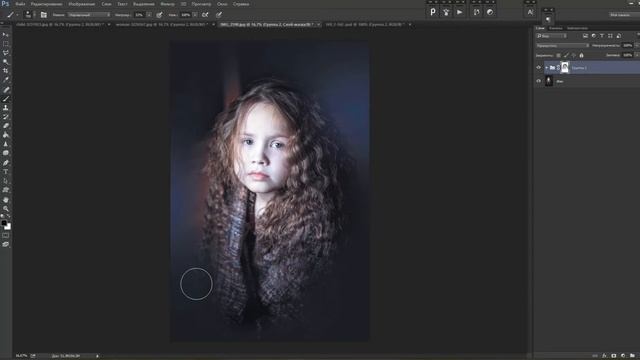Filter layers for pixel layers
Screen dimensions: 640x360
point(585,36)
